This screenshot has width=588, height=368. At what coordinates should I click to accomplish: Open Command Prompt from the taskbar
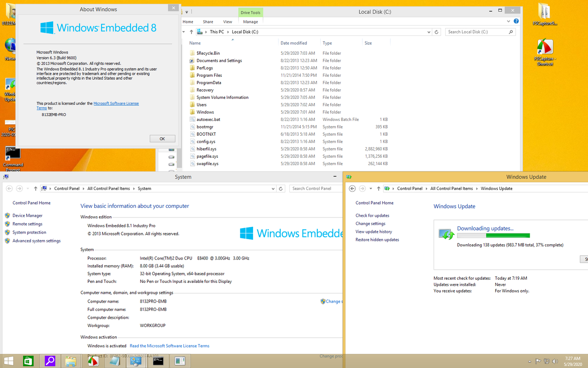pyautogui.click(x=158, y=361)
